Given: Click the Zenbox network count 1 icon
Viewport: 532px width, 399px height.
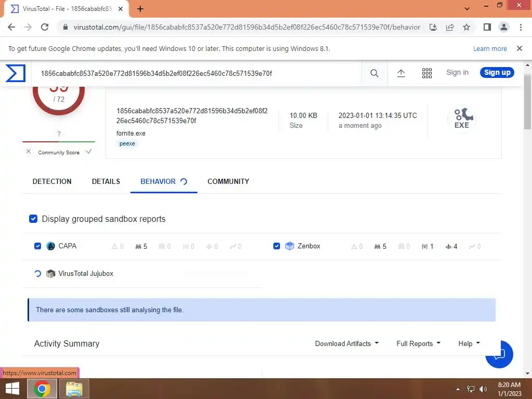Looking at the screenshot, I should [428, 246].
